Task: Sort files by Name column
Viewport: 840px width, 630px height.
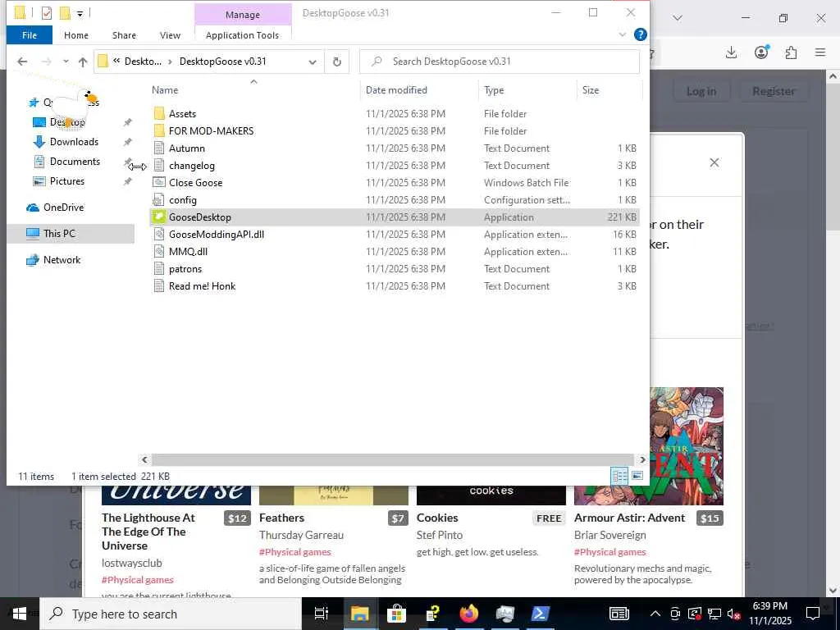Action: pyautogui.click(x=164, y=90)
